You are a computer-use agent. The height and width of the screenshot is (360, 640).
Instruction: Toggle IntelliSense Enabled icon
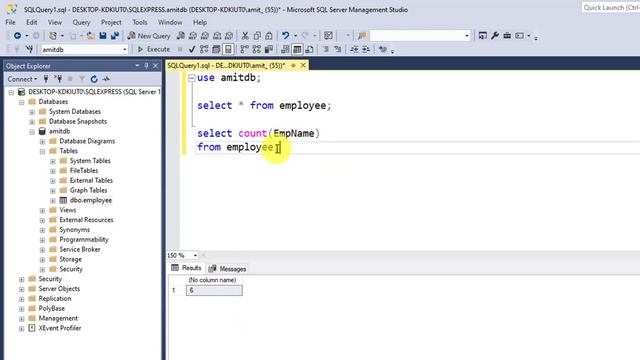(x=228, y=49)
